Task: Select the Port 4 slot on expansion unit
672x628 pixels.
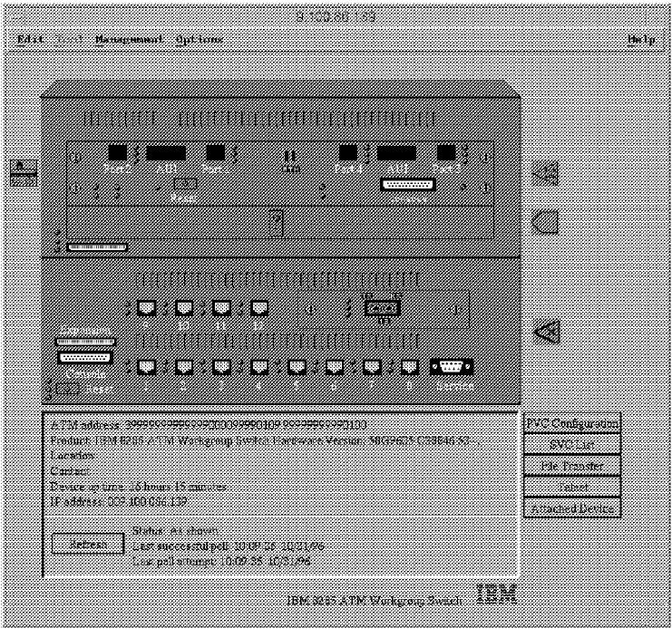Action: (348, 153)
